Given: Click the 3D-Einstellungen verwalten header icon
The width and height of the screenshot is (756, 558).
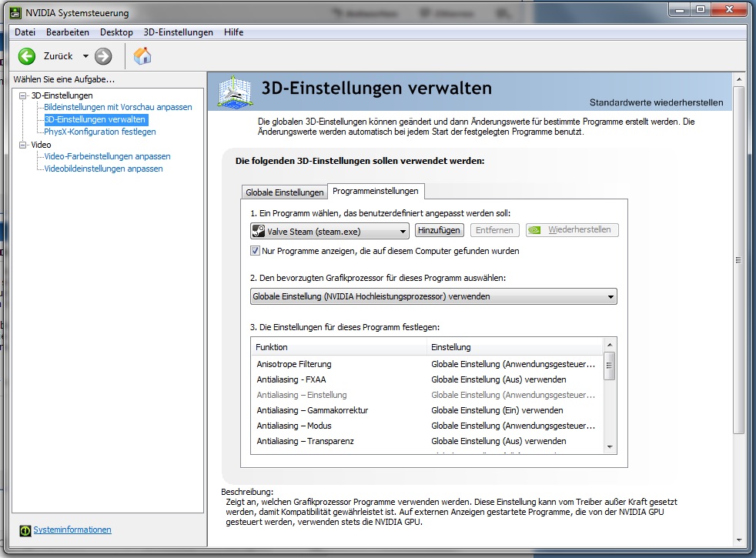Looking at the screenshot, I should tap(235, 92).
